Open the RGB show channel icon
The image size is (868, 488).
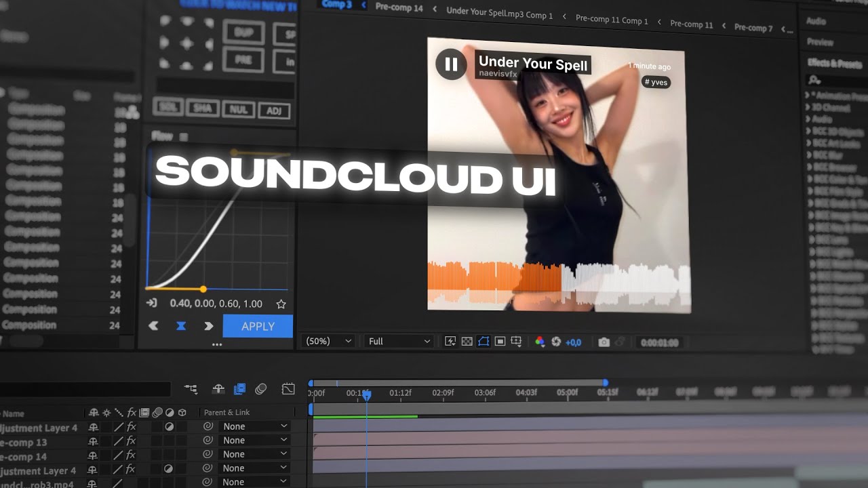(x=540, y=342)
